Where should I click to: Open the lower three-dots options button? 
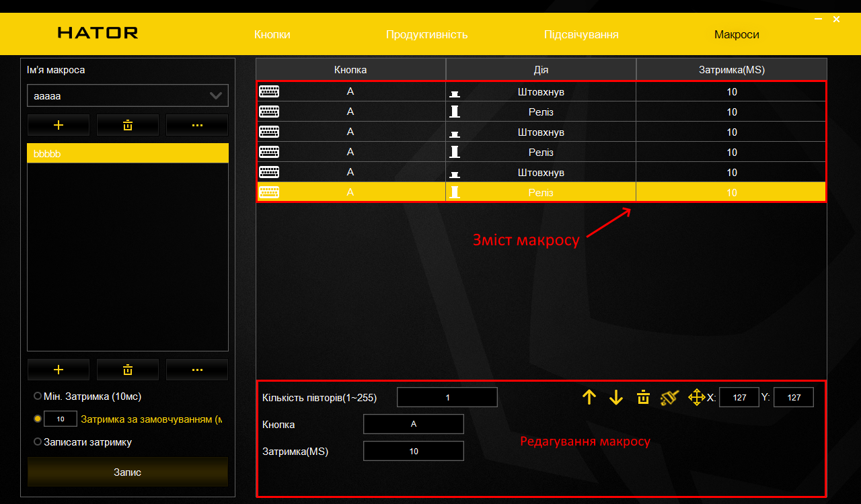(197, 370)
